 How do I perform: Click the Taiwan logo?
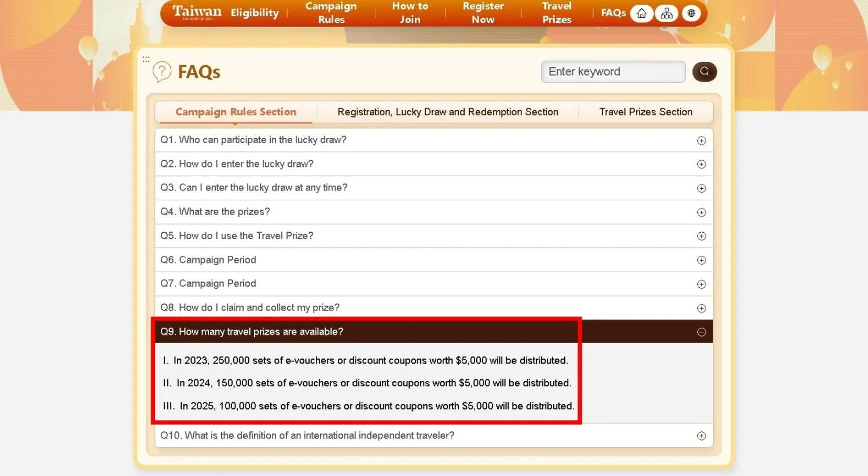(197, 12)
